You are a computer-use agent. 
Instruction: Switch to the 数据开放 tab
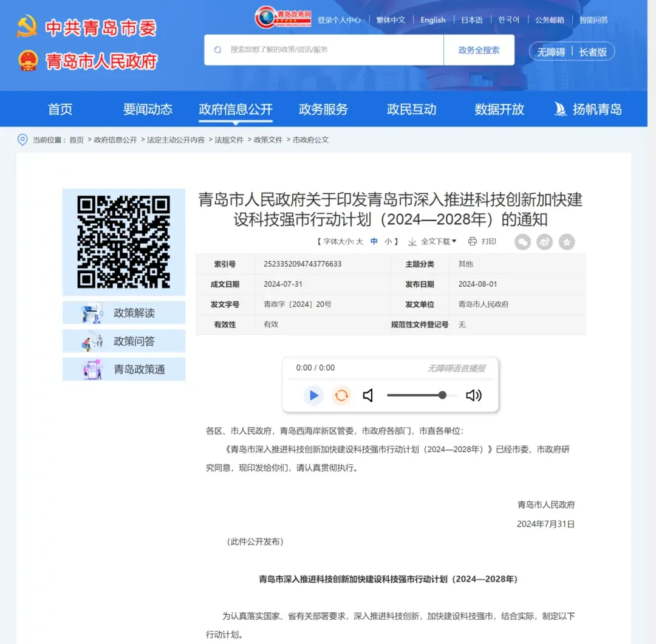click(x=498, y=109)
